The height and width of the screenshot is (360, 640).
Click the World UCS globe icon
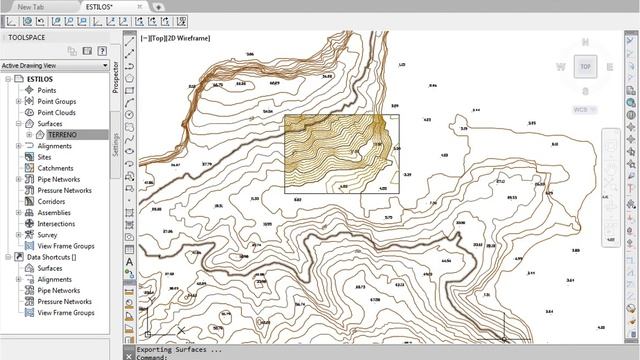pos(27,21)
